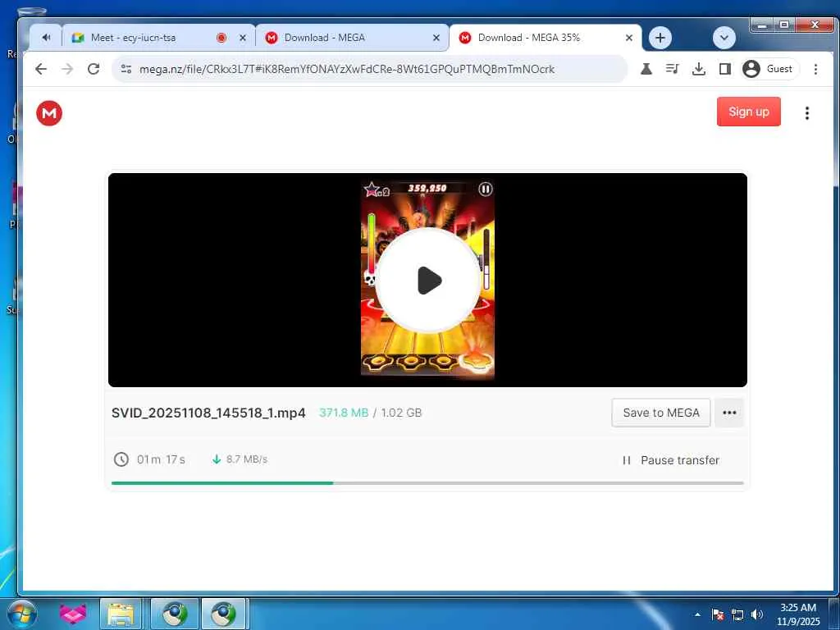Show hidden system tray icons

coord(697,614)
